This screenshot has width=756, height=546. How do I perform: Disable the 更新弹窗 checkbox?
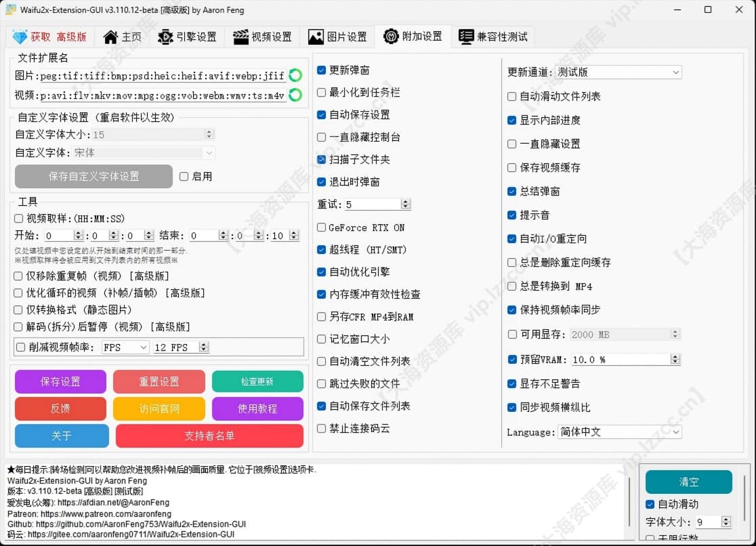tap(322, 70)
